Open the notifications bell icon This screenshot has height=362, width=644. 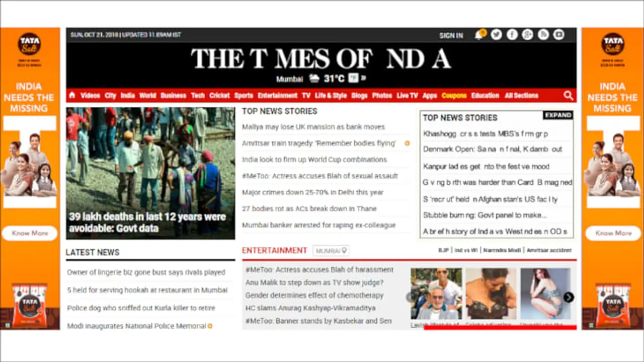[479, 35]
